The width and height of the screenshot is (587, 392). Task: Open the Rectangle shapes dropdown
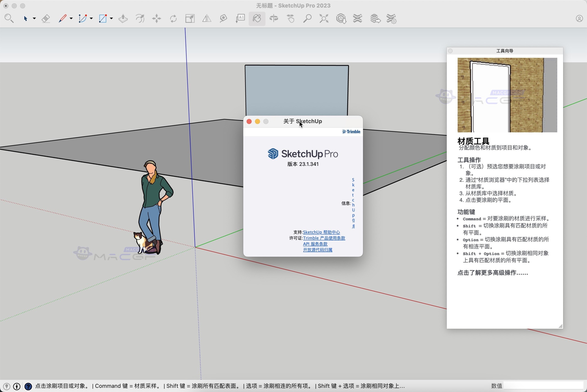click(111, 19)
